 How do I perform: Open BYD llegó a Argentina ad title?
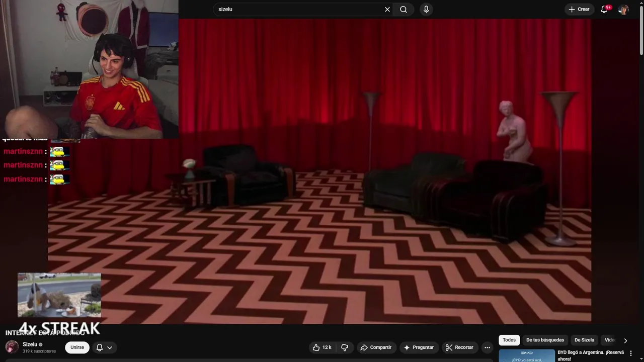591,355
